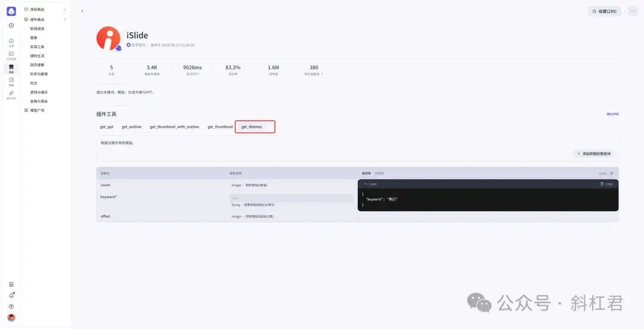This screenshot has width=644, height=329.
Task: Select the 金融与商业 category
Action: pyautogui.click(x=39, y=101)
